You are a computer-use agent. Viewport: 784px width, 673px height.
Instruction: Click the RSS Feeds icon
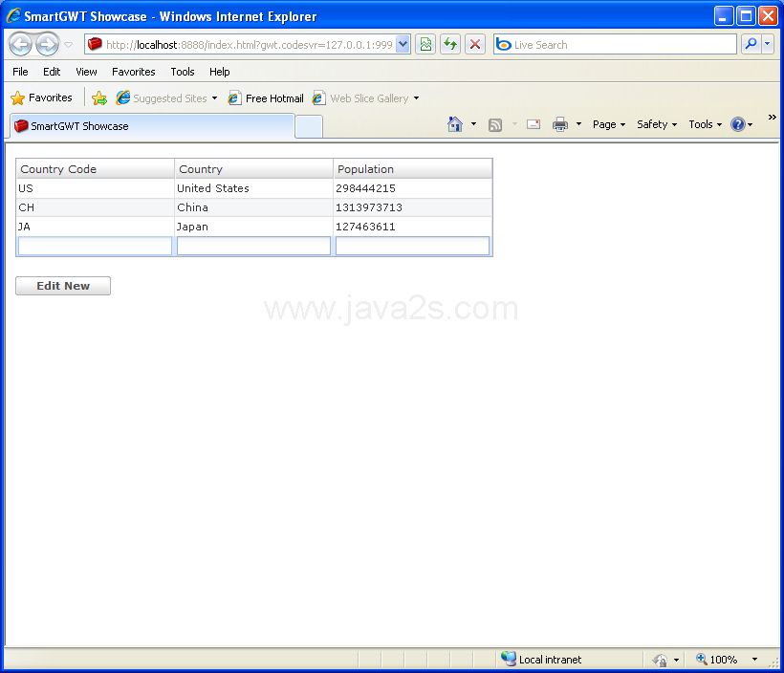click(495, 124)
